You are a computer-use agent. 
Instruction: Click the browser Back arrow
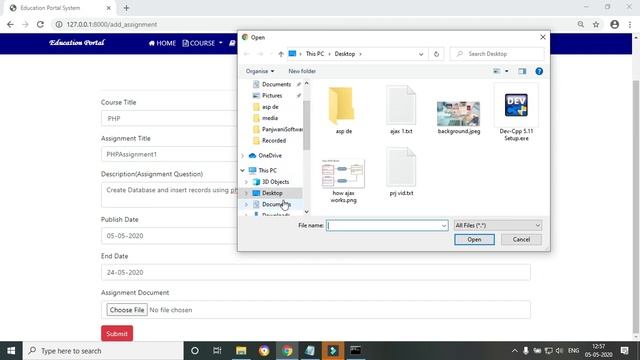[x=10, y=24]
